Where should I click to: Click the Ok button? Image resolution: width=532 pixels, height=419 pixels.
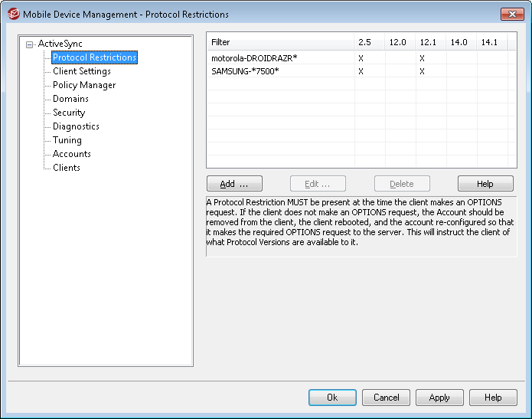(x=332, y=398)
